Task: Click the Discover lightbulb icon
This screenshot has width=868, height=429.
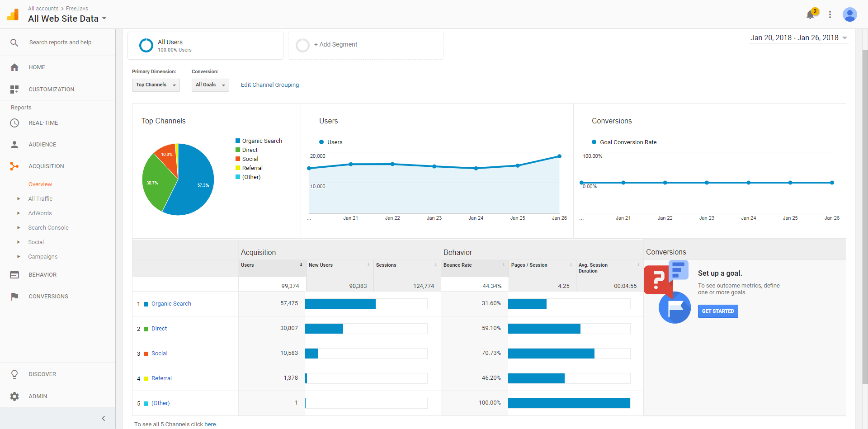Action: point(14,374)
